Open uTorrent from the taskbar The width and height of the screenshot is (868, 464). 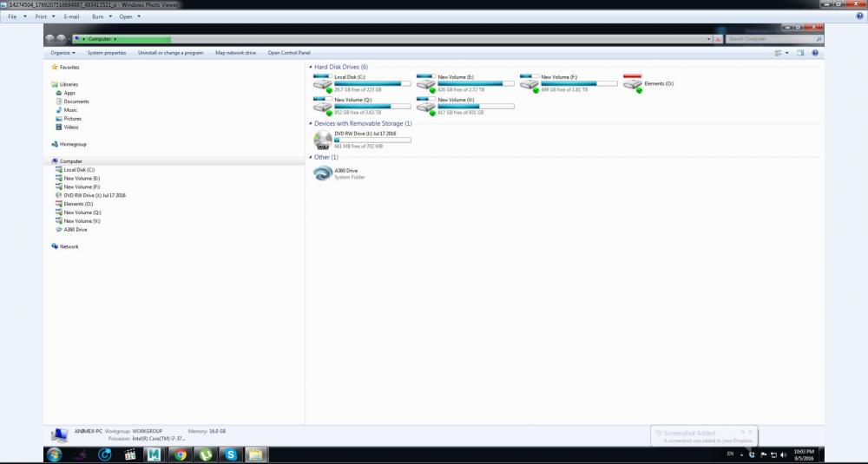(206, 454)
